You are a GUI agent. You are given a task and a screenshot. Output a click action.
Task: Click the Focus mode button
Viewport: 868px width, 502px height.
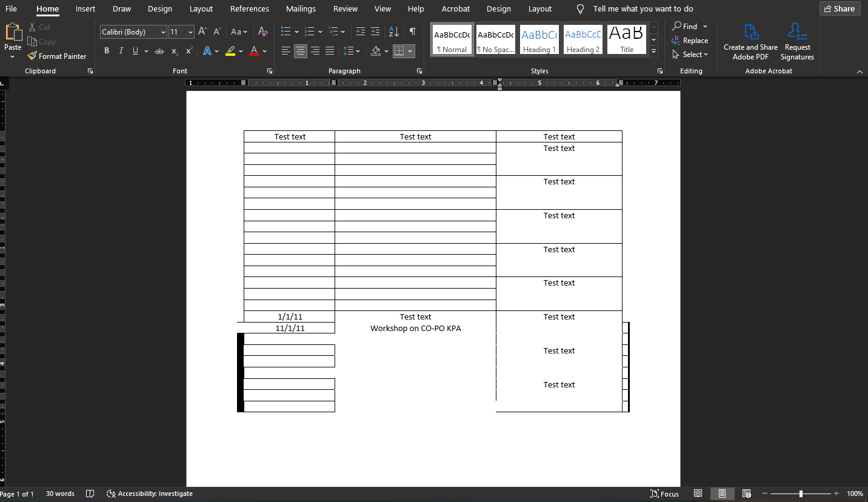point(664,494)
